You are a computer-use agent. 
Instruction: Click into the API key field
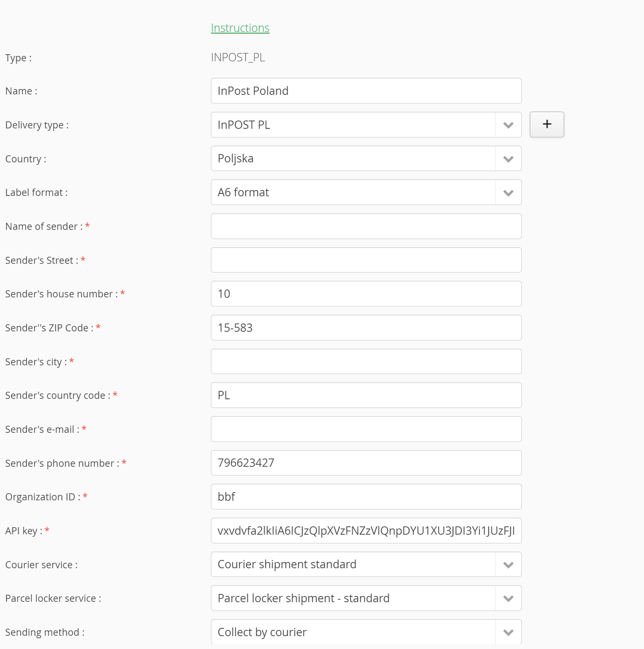click(x=366, y=531)
